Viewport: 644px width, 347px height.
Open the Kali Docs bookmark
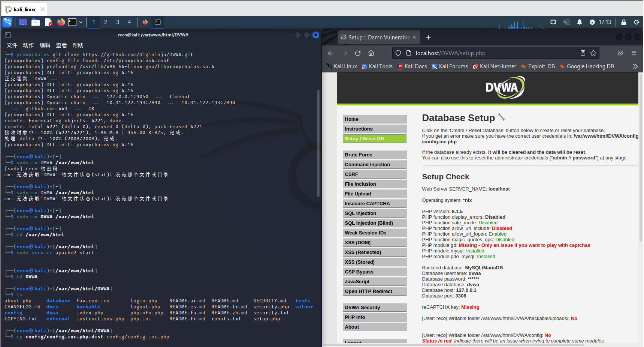click(412, 66)
